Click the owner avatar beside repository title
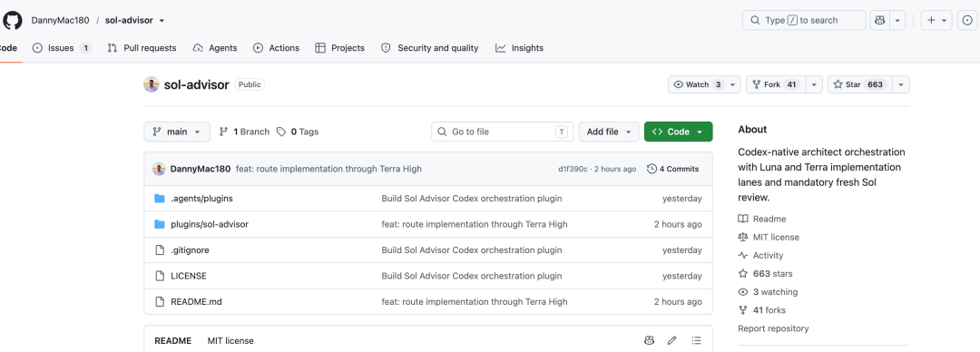The height and width of the screenshot is (352, 980). (152, 84)
